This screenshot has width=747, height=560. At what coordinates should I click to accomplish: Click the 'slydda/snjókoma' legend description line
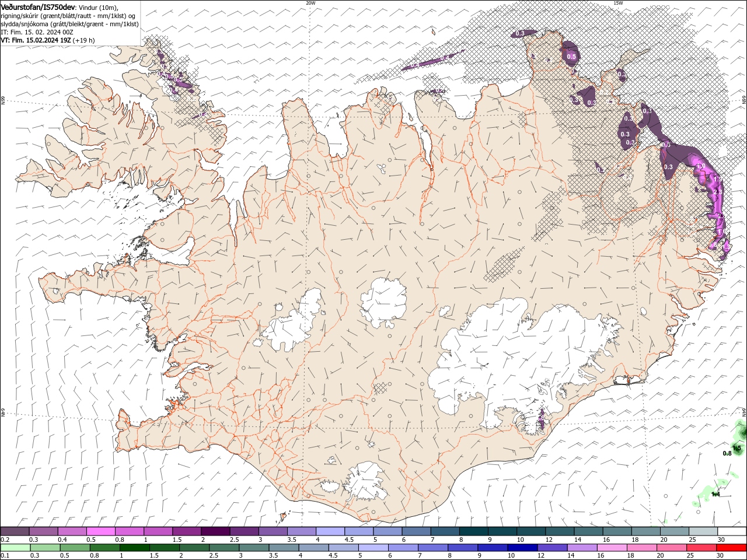pos(69,24)
